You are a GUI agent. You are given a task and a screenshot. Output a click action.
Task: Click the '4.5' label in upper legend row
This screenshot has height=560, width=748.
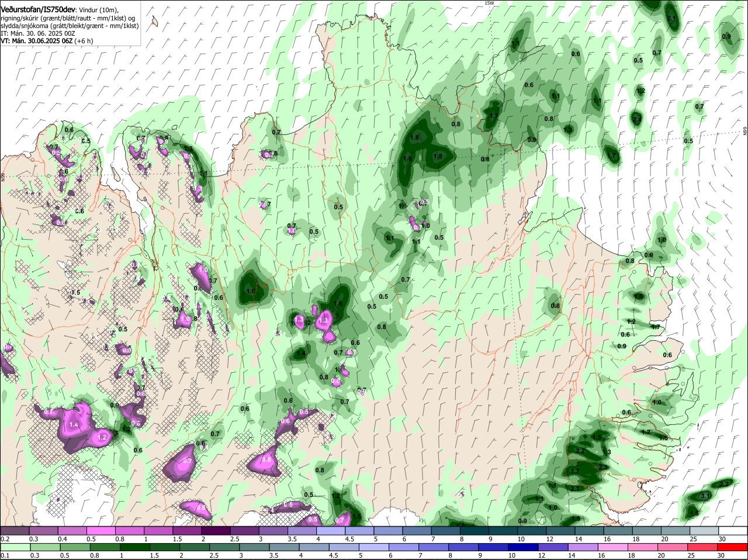click(x=349, y=539)
